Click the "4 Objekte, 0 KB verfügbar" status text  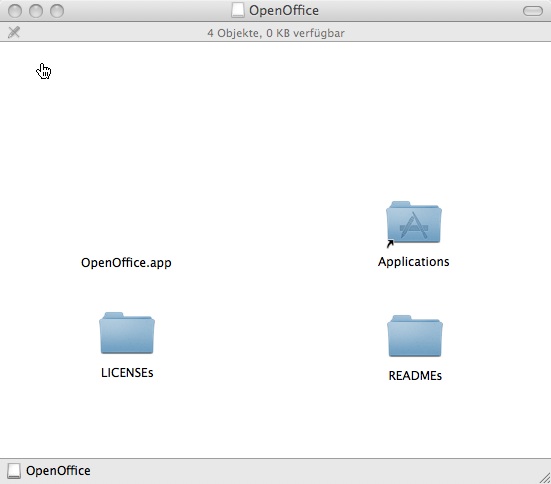coord(276,33)
